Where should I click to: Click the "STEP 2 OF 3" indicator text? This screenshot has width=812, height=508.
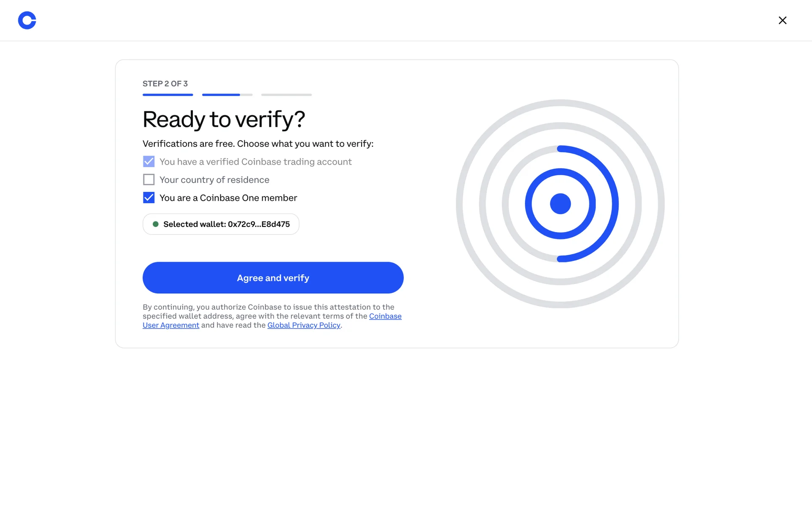click(165, 84)
